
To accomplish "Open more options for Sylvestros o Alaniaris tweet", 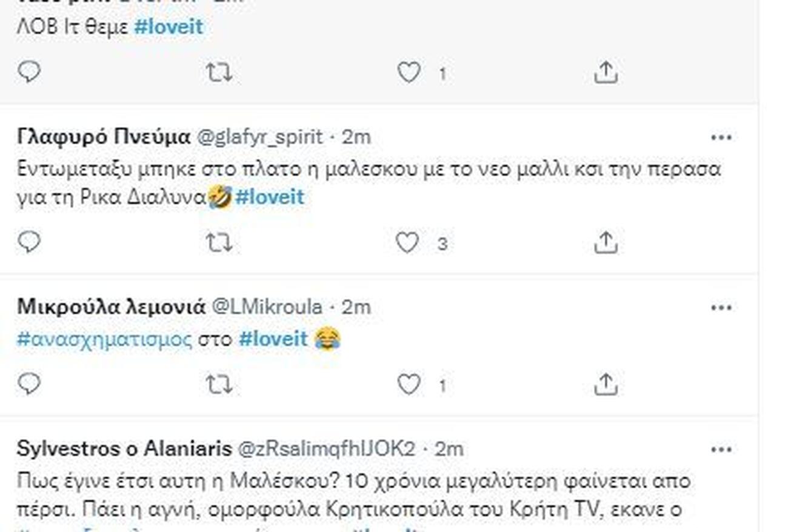I will click(x=721, y=450).
